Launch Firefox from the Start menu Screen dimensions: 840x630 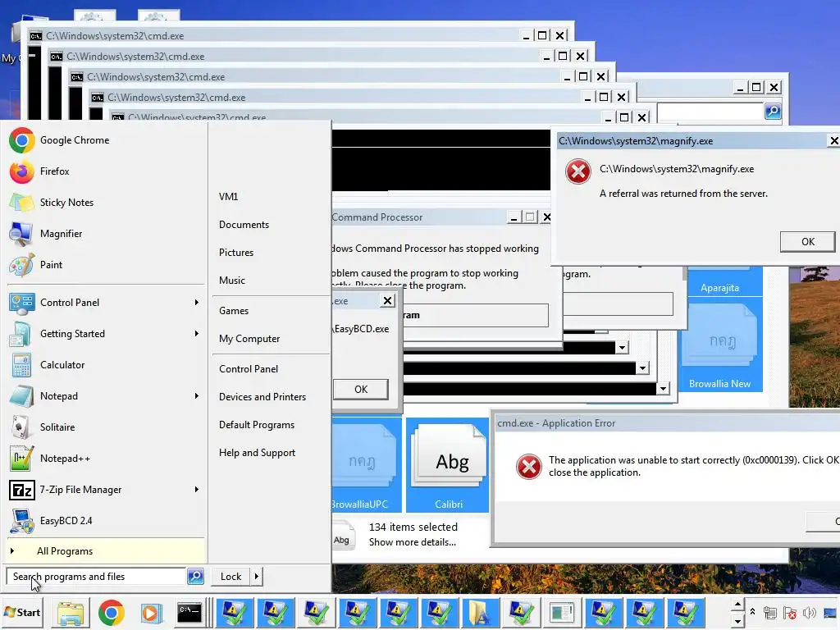pos(106,171)
